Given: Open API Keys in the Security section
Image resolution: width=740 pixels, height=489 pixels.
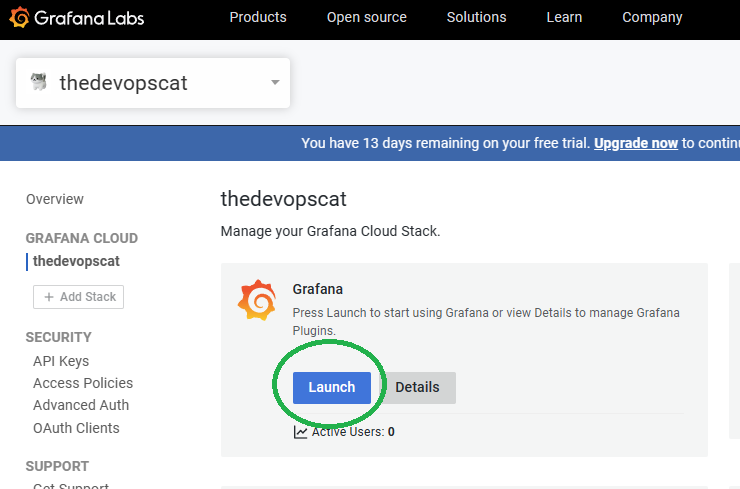Looking at the screenshot, I should pyautogui.click(x=61, y=361).
